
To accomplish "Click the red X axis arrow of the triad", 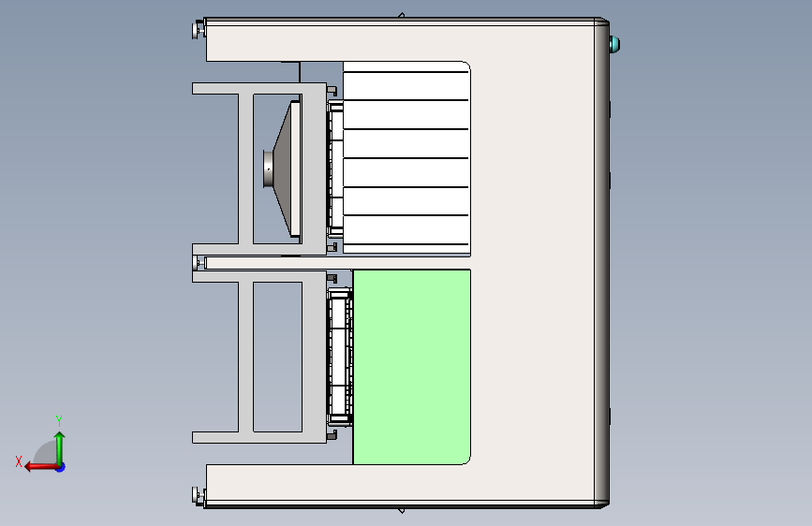I will coord(40,467).
